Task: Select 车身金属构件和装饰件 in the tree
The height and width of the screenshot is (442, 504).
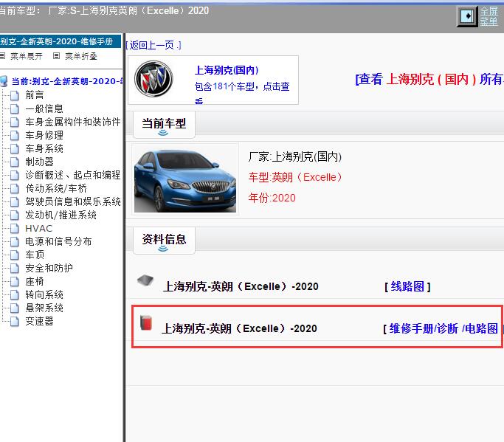Action: coord(73,122)
